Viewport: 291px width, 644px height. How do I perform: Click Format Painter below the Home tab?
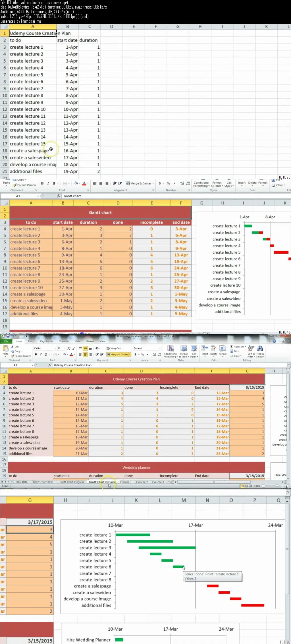(21, 356)
